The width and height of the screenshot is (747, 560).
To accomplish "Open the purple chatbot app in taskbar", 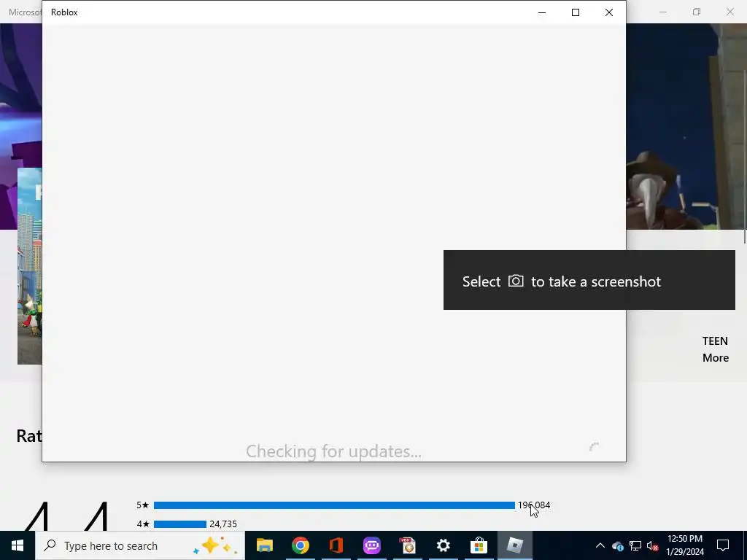I will pyautogui.click(x=371, y=545).
